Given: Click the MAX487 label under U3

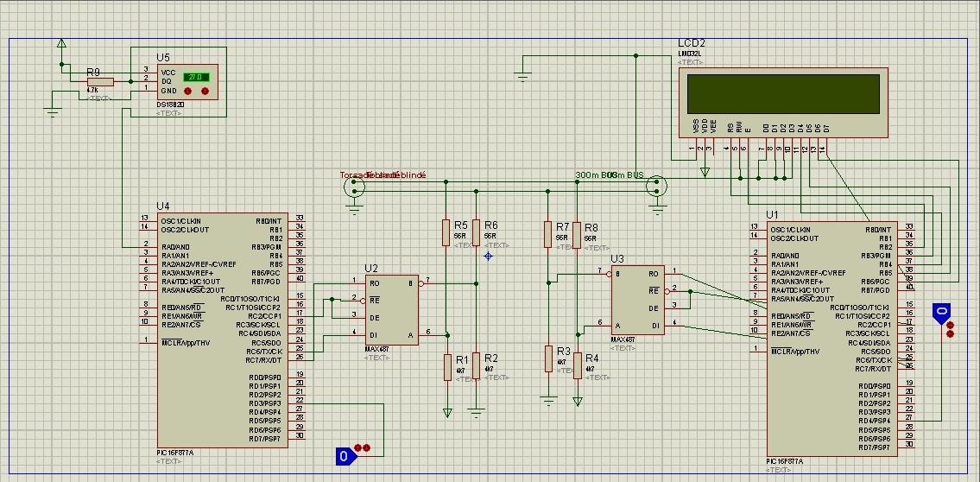Looking at the screenshot, I should click(x=623, y=340).
